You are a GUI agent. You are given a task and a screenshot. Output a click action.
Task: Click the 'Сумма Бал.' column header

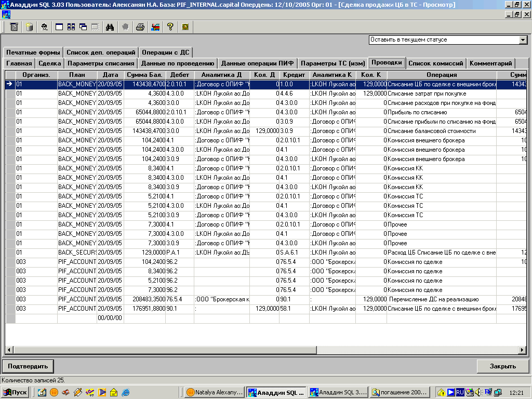pyautogui.click(x=144, y=75)
